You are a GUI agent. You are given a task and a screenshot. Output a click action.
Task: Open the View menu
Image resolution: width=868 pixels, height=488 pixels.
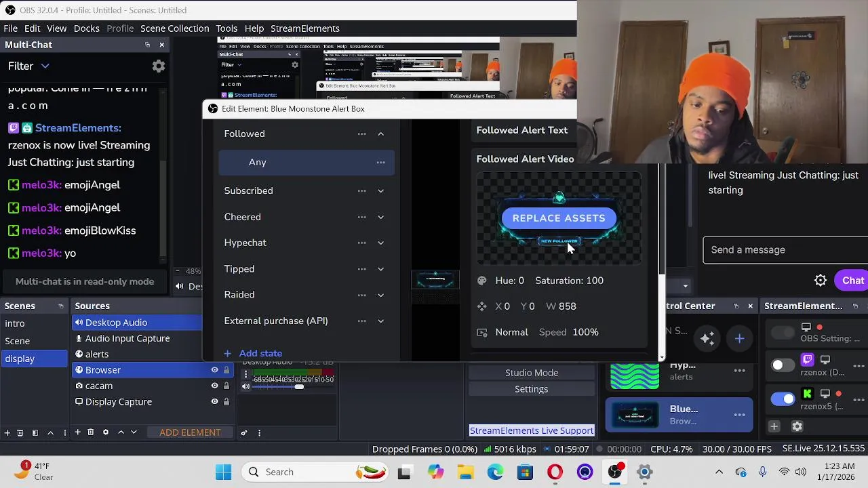(57, 28)
